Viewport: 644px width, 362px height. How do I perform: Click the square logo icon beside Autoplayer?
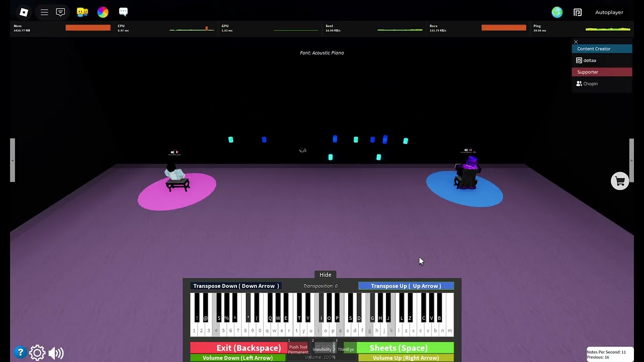point(578,12)
